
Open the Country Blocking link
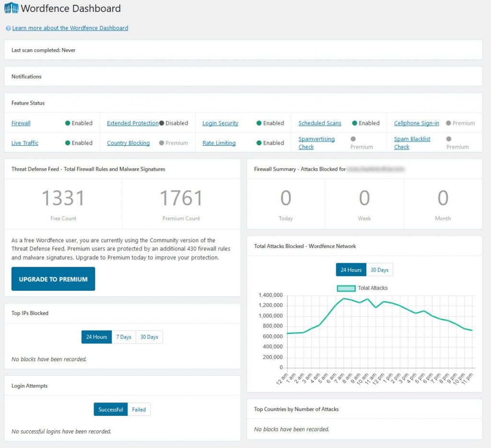129,143
